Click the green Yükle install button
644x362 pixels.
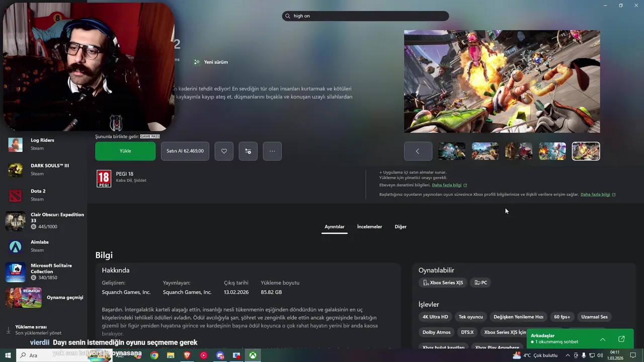125,151
